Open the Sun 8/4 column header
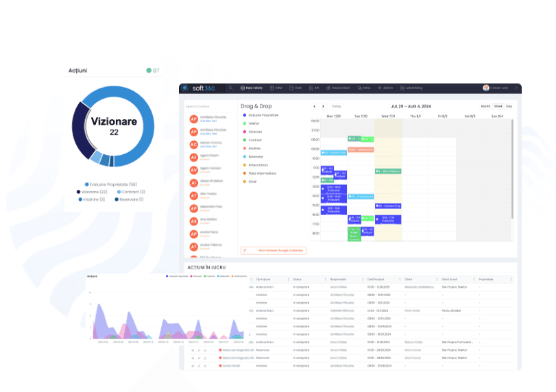The height and width of the screenshot is (392, 556). (x=497, y=117)
